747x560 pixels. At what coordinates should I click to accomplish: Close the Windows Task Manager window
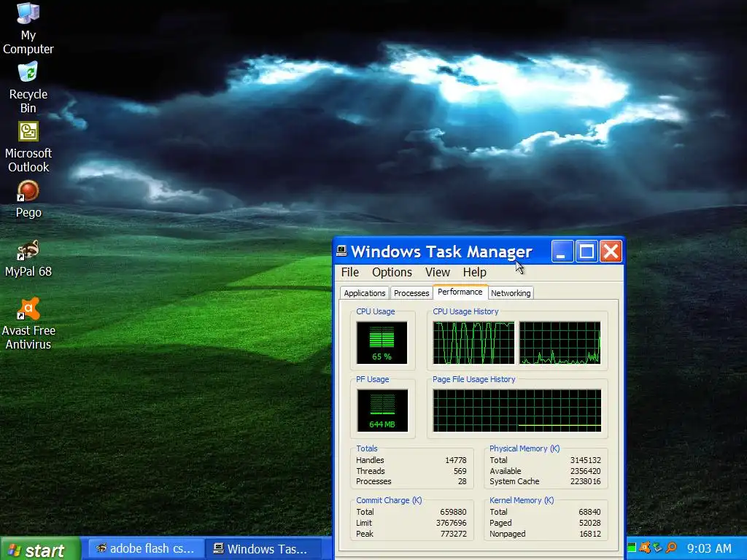[x=611, y=252]
